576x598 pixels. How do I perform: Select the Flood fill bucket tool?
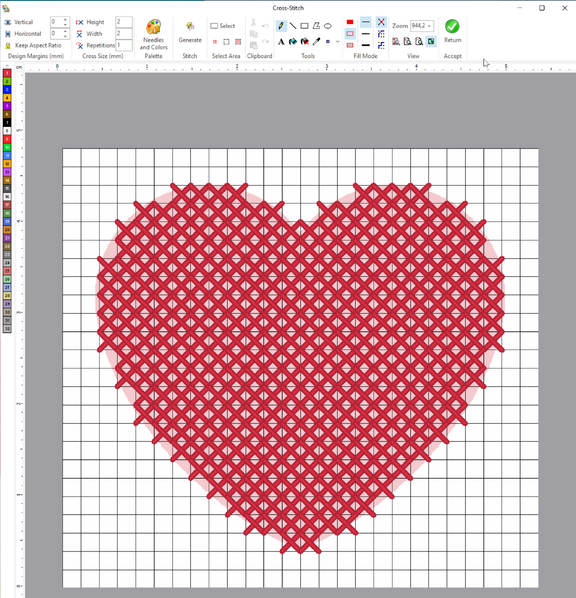click(293, 42)
